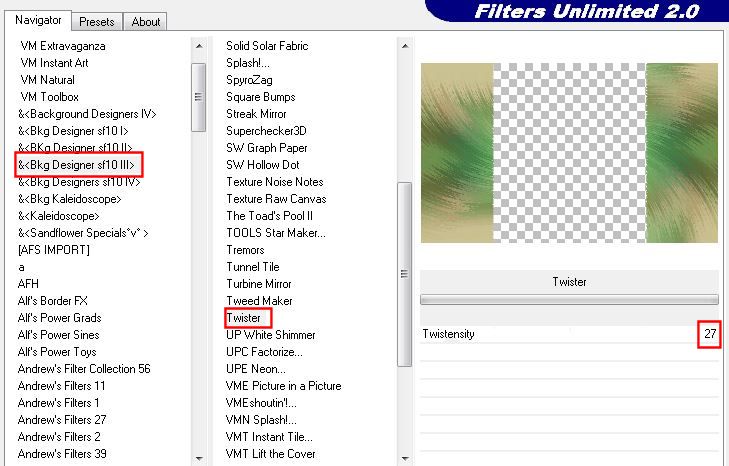Click the Twistensity value 27 field

click(x=709, y=334)
